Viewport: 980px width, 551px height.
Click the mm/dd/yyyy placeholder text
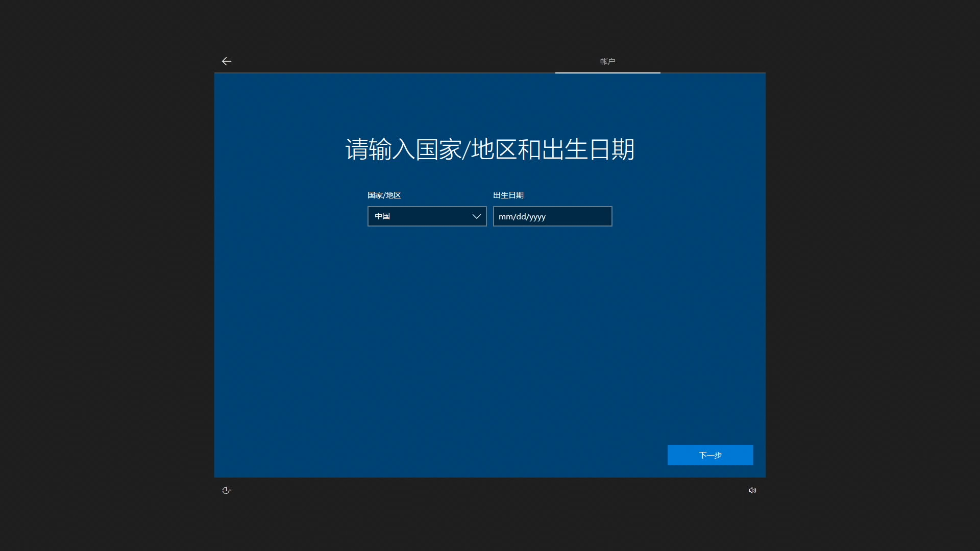point(522,217)
